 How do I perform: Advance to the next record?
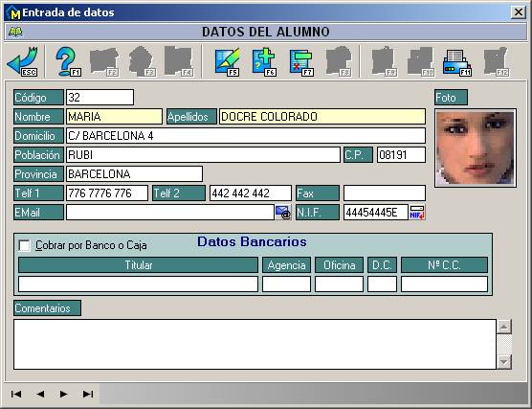[63, 394]
